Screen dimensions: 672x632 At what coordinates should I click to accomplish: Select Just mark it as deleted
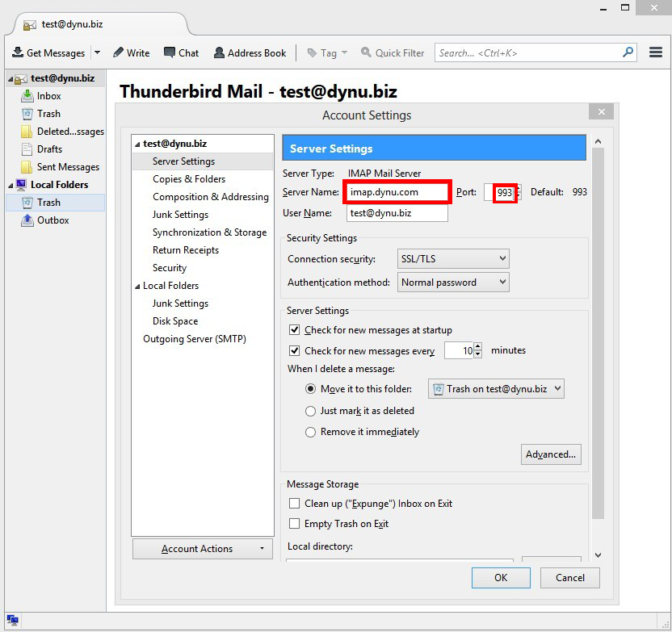pyautogui.click(x=310, y=411)
